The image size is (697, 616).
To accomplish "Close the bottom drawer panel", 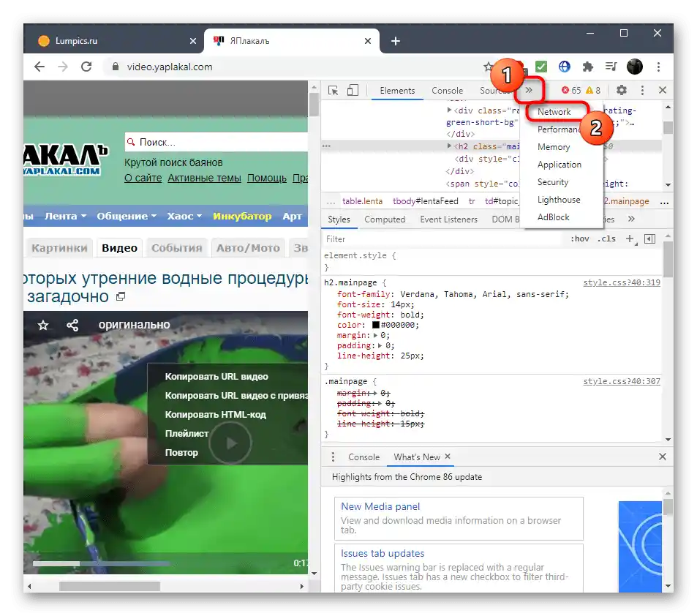I will (663, 457).
